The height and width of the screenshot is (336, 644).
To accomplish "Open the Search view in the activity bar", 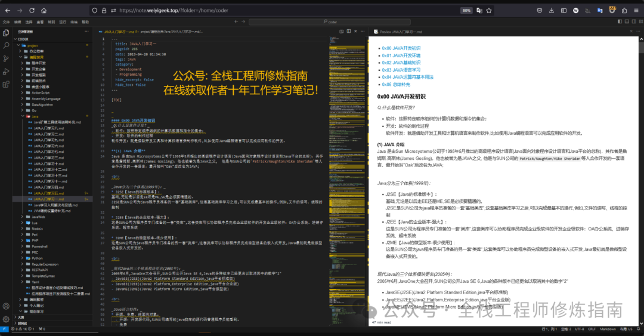I will [6, 45].
